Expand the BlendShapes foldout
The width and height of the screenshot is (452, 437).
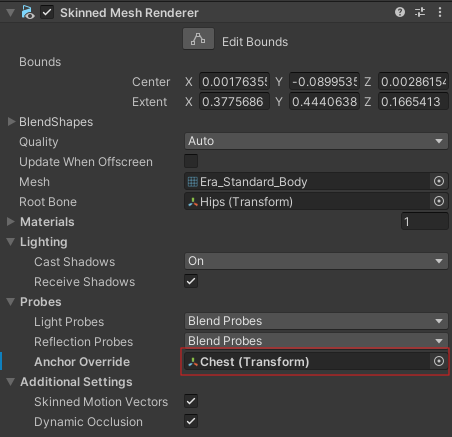click(11, 122)
